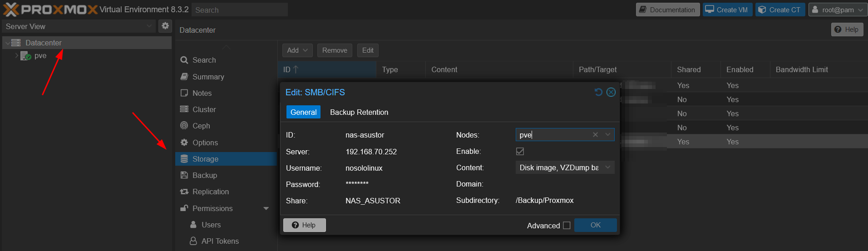Screen dimensions: 868x251
Task: Open Replication in the Datacenter menu
Action: [x=210, y=192]
